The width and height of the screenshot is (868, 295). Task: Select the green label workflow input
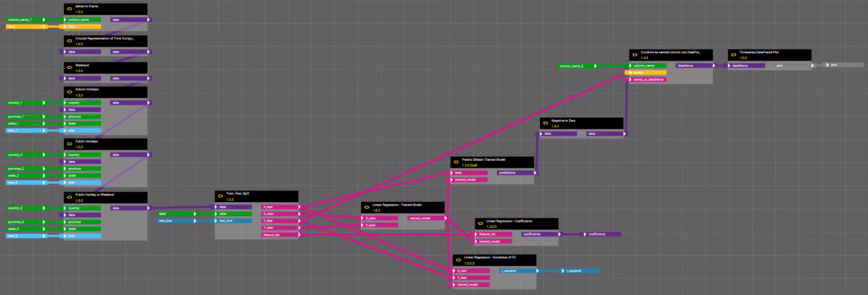[x=177, y=214]
